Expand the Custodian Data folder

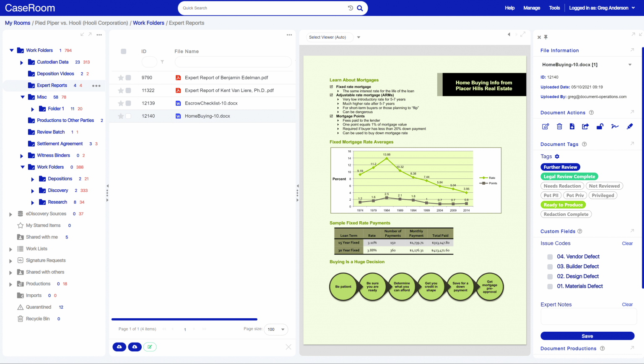click(22, 63)
